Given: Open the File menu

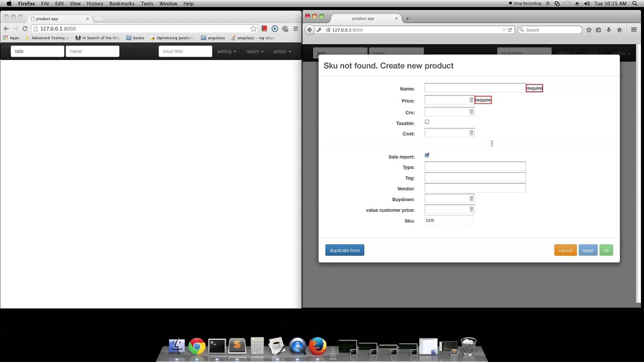Looking at the screenshot, I should (45, 4).
